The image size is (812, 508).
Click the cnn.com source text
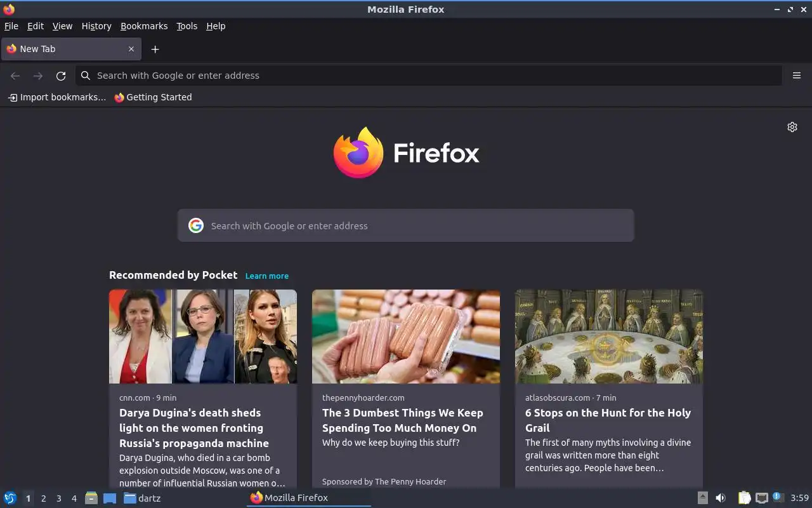pyautogui.click(x=134, y=398)
